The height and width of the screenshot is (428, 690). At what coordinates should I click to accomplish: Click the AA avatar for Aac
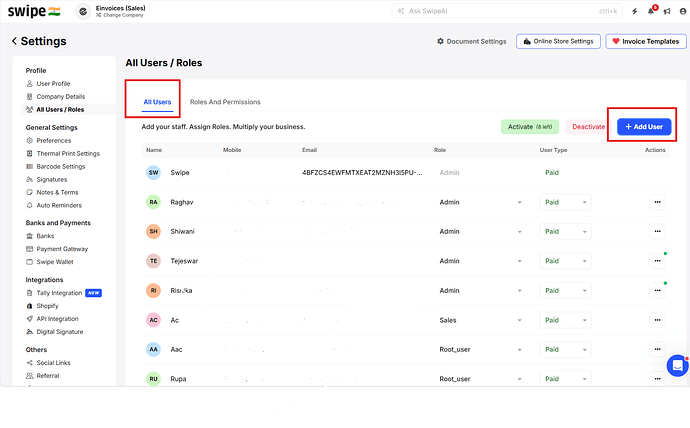[x=153, y=349]
